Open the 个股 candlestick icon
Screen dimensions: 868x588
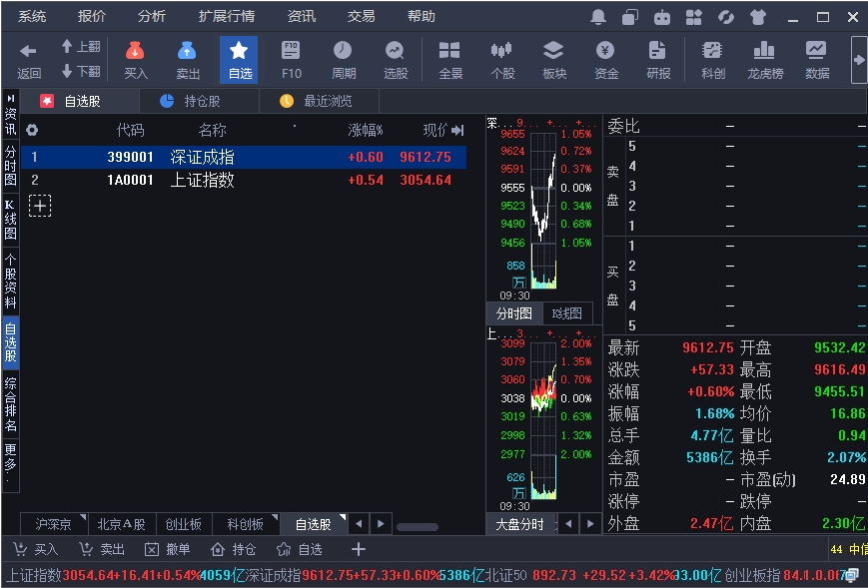pos(501,50)
